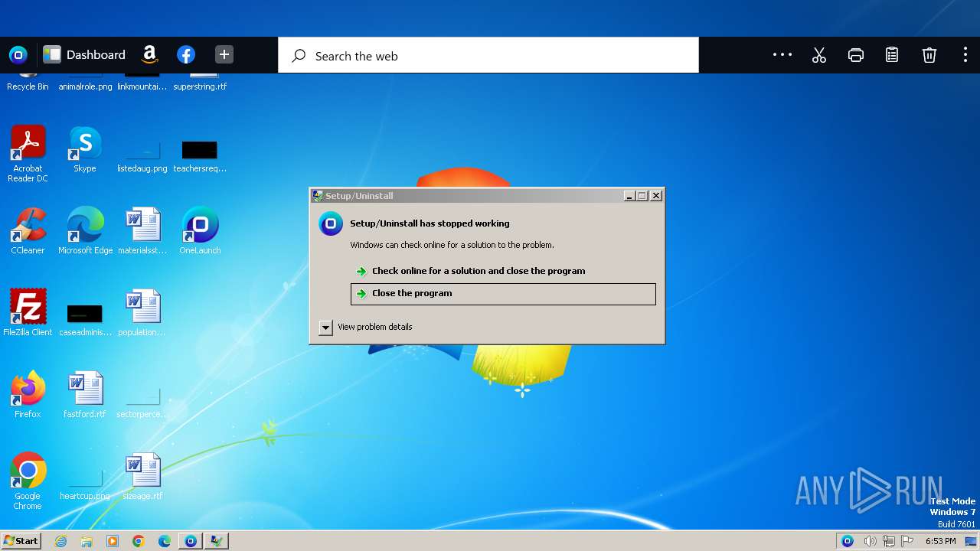
Task: Select caseadminis desktop file
Action: tap(85, 320)
